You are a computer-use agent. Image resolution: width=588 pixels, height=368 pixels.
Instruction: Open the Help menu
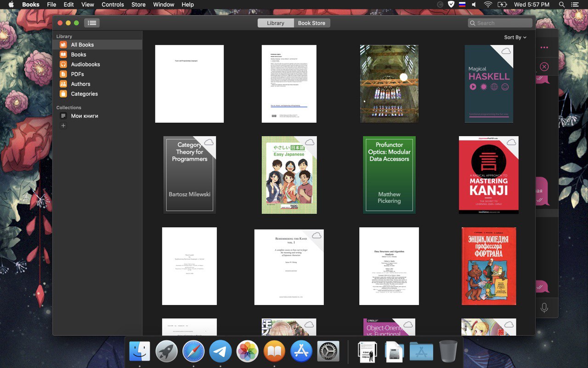pos(187,5)
